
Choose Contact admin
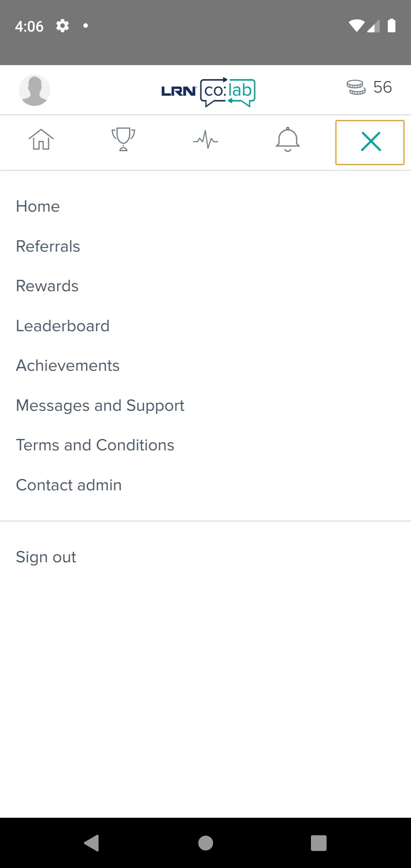[69, 485]
